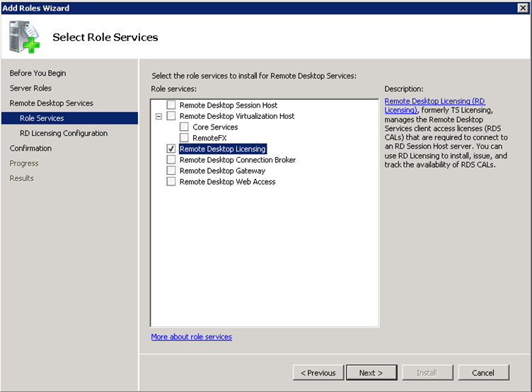
Task: Collapse the Remote Desktop Virtualization Host tree
Action: (158, 117)
